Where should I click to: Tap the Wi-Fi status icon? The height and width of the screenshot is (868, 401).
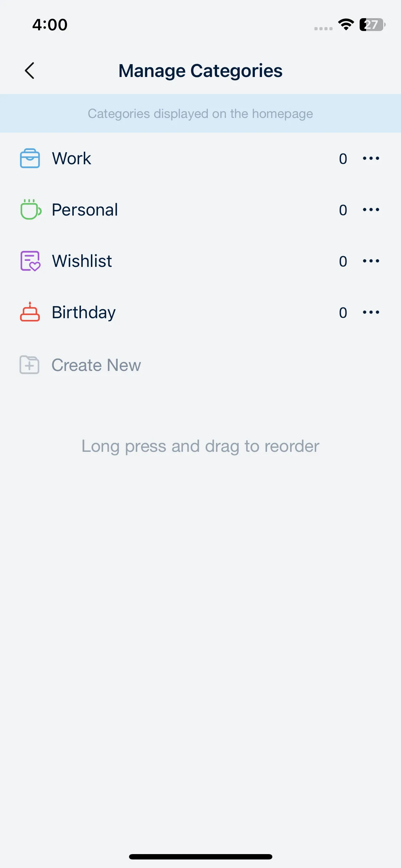point(346,25)
